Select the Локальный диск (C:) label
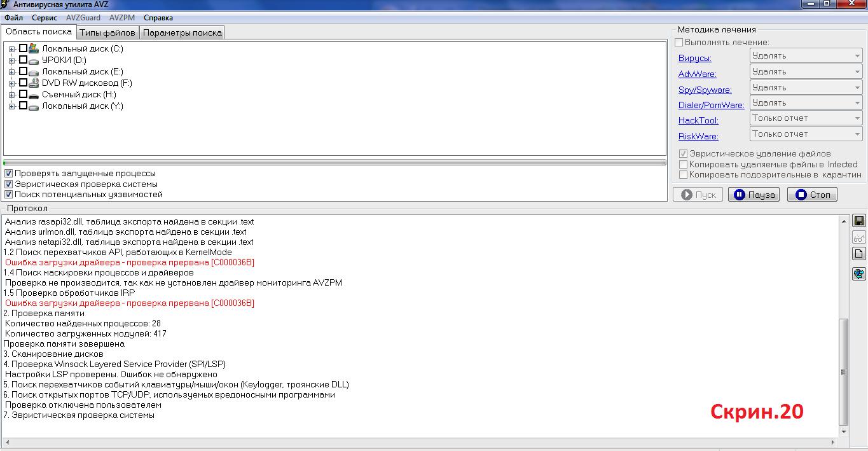 tap(83, 49)
